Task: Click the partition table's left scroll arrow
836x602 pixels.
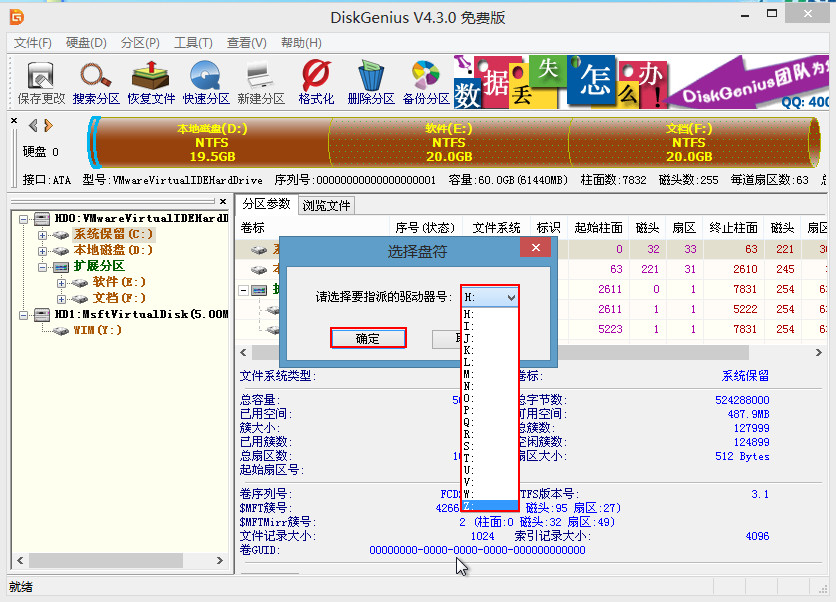Action: click(243, 352)
